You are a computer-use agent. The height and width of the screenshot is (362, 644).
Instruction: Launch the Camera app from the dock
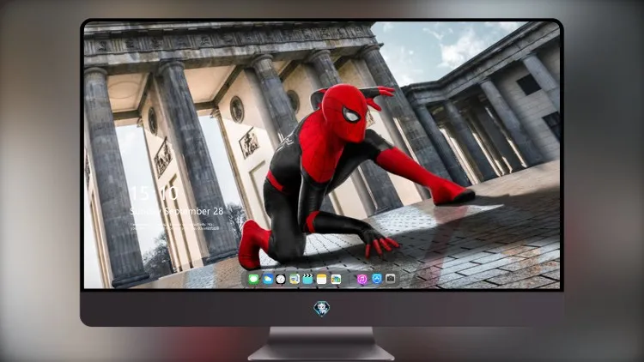coord(391,279)
